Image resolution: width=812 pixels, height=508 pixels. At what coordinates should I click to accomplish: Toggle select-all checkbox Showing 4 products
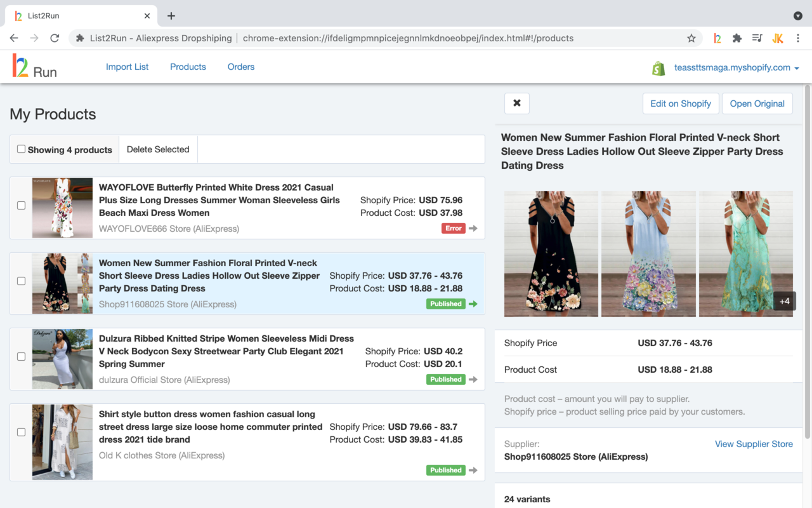[21, 149]
